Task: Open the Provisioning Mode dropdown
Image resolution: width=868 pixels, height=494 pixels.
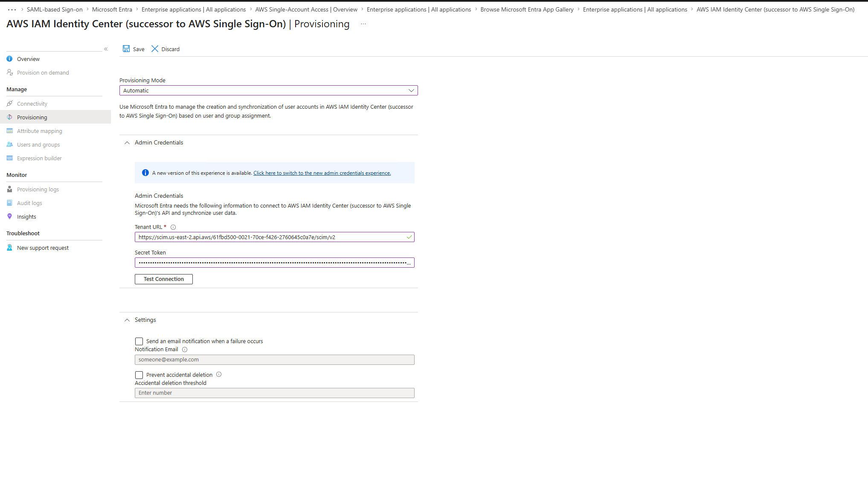Action: [269, 90]
